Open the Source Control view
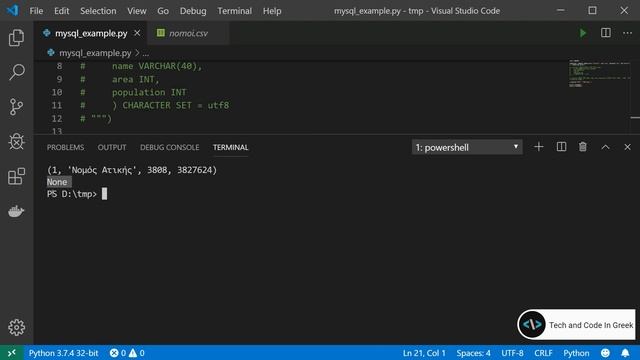The image size is (640, 360). point(16,107)
